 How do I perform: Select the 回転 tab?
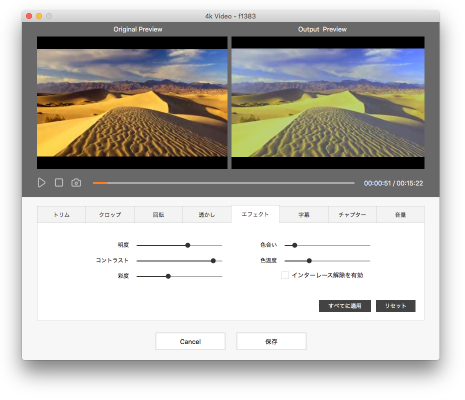[x=158, y=215]
